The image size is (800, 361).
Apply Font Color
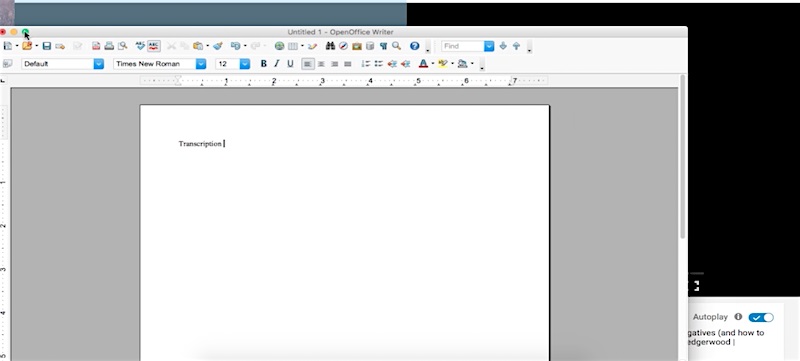(x=423, y=64)
